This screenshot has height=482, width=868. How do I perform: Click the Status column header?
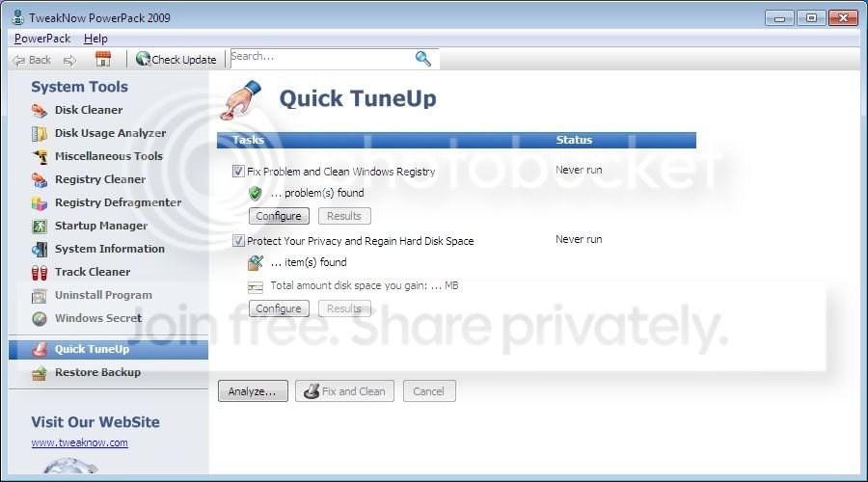click(x=574, y=140)
